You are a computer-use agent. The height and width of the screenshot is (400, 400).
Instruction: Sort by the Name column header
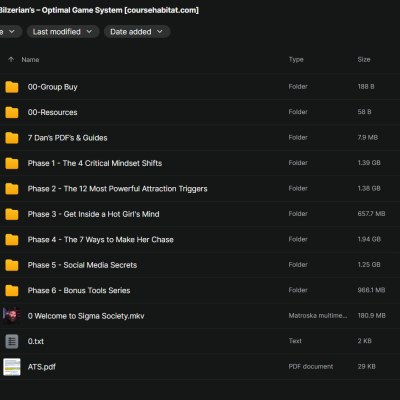coord(30,60)
